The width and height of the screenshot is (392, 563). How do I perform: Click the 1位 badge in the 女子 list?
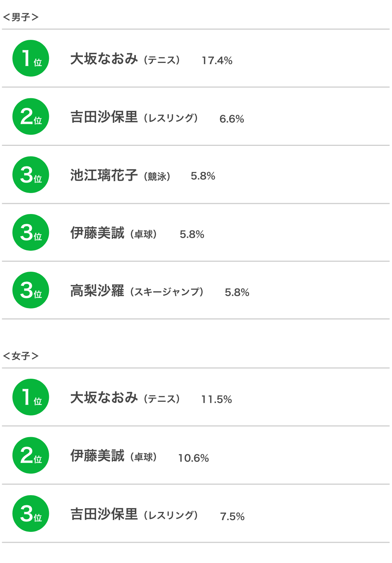pyautogui.click(x=31, y=397)
